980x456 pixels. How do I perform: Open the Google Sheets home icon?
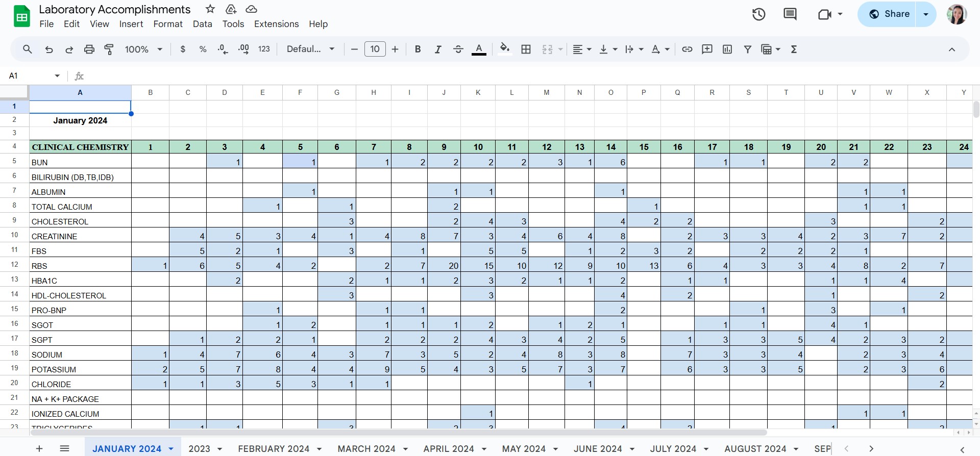(21, 16)
